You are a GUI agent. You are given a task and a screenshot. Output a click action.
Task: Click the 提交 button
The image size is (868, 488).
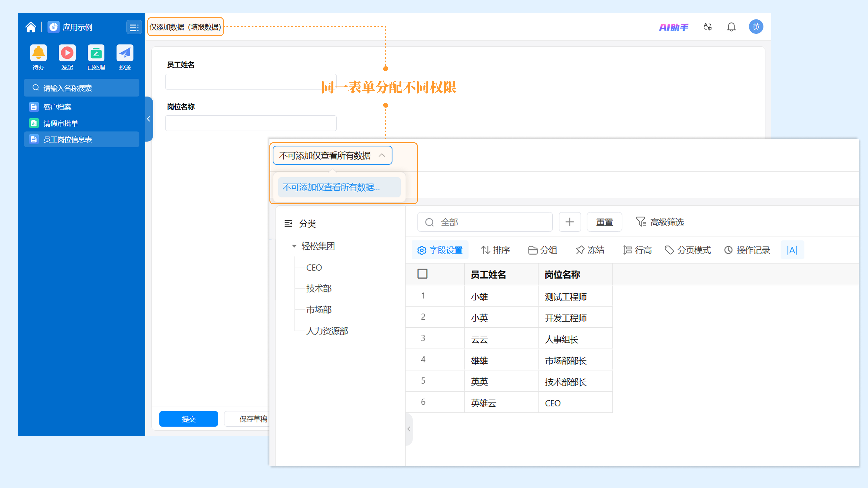pos(188,419)
